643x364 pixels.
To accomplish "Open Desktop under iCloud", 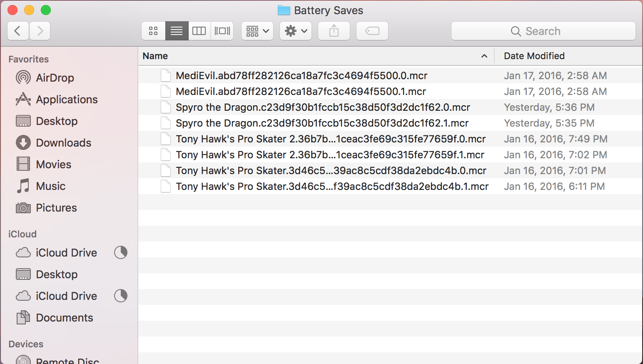I will [69, 274].
